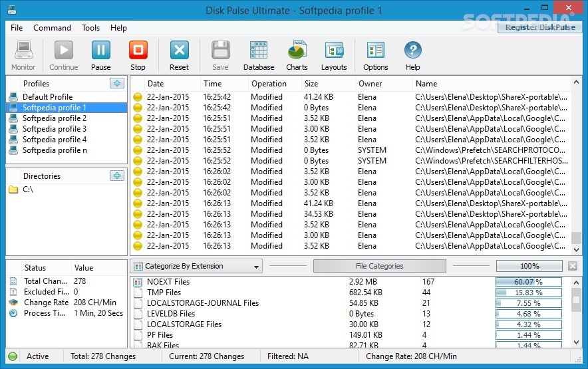This screenshot has width=588, height=369.
Task: Open the Options toolbar icon
Action: pos(376,51)
